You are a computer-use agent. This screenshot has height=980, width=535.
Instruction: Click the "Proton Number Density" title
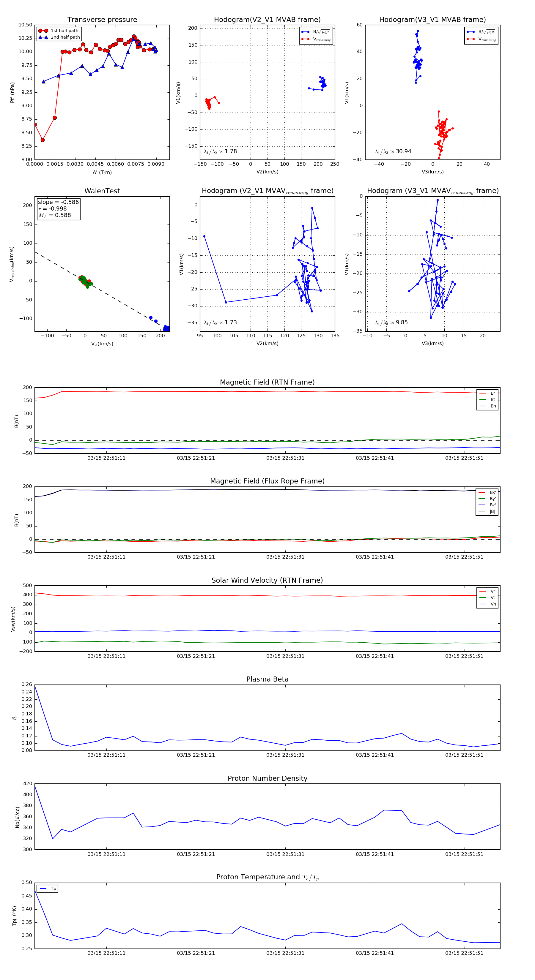point(267,778)
